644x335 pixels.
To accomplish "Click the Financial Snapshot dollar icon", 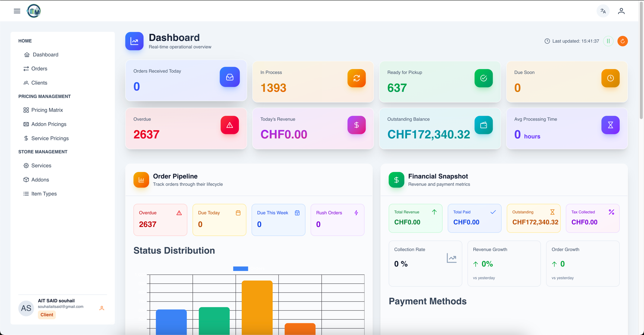I will (397, 180).
